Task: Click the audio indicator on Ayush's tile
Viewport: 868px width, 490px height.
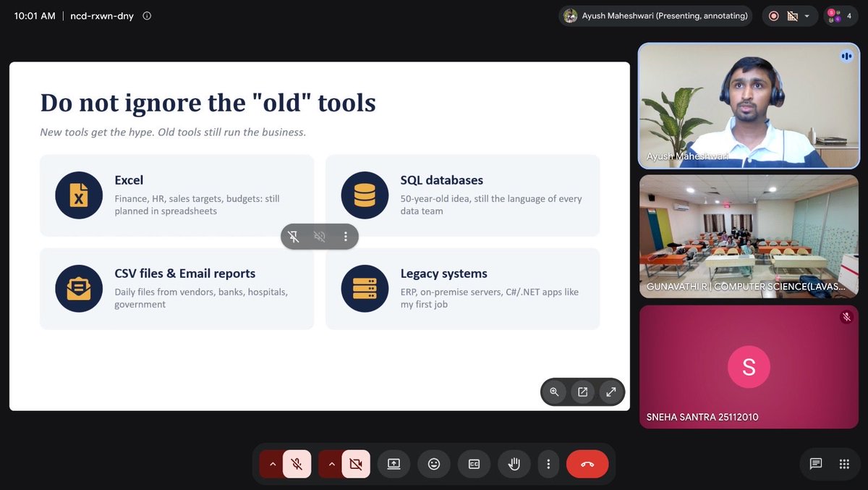Action: pyautogui.click(x=846, y=56)
